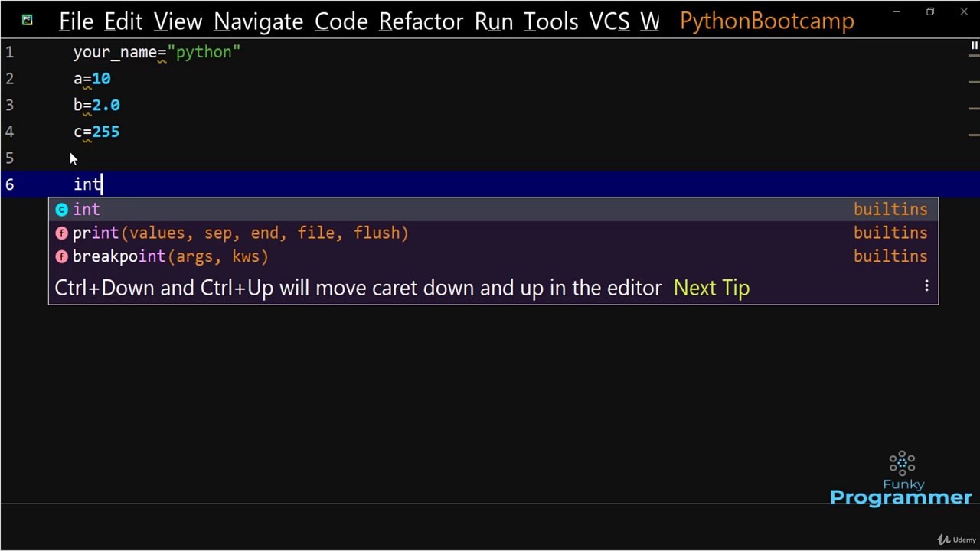Click the Udemy logo in the corner
980x551 pixels.
tap(957, 540)
